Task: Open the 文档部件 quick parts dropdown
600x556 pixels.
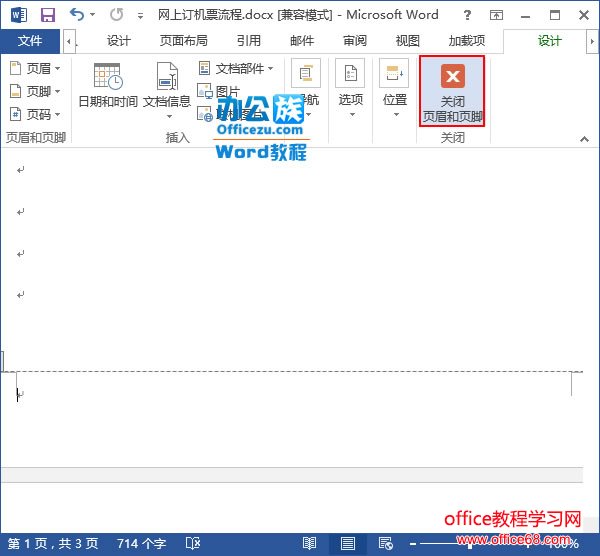Action: [236, 69]
